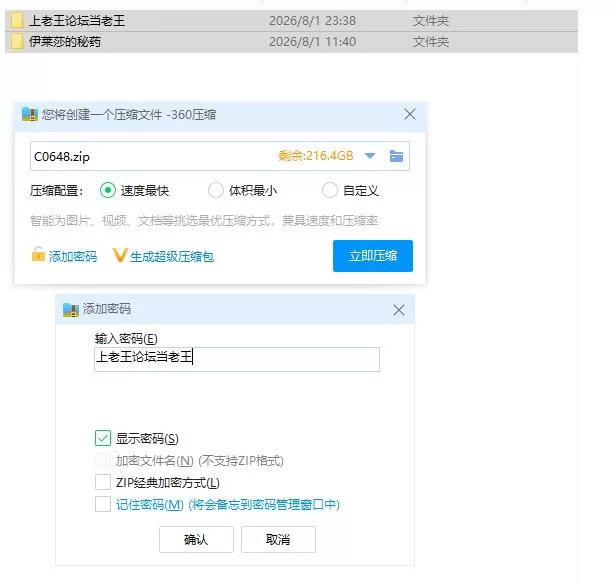The width and height of the screenshot is (616, 585).
Task: Select the 伊莱莎的秘药 folder row
Action: pos(291,42)
